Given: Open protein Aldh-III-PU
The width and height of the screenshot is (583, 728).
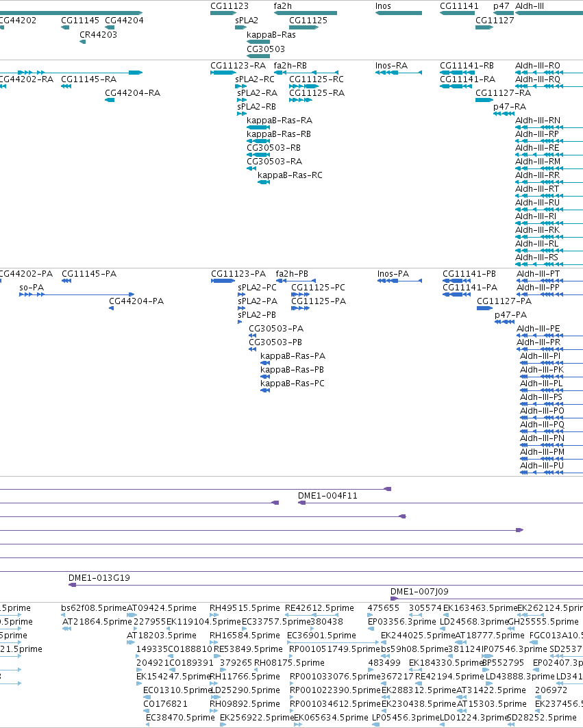Looking at the screenshot, I should [542, 466].
